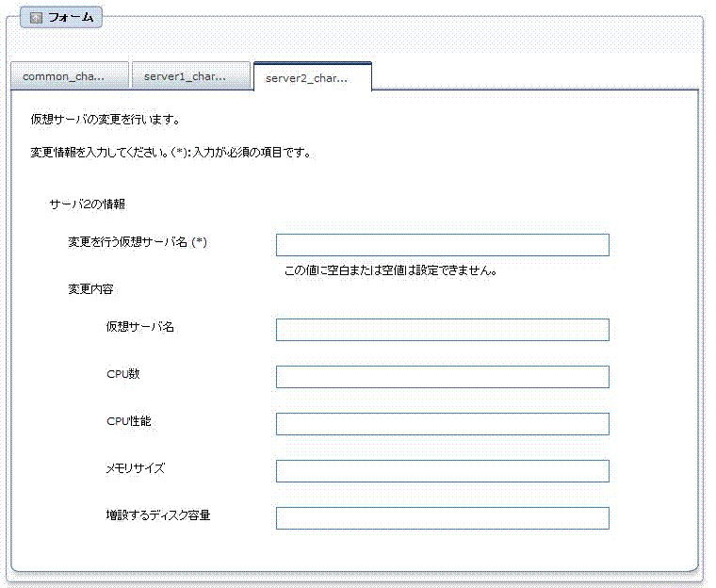Focus the CPU性能 input field

click(443, 424)
